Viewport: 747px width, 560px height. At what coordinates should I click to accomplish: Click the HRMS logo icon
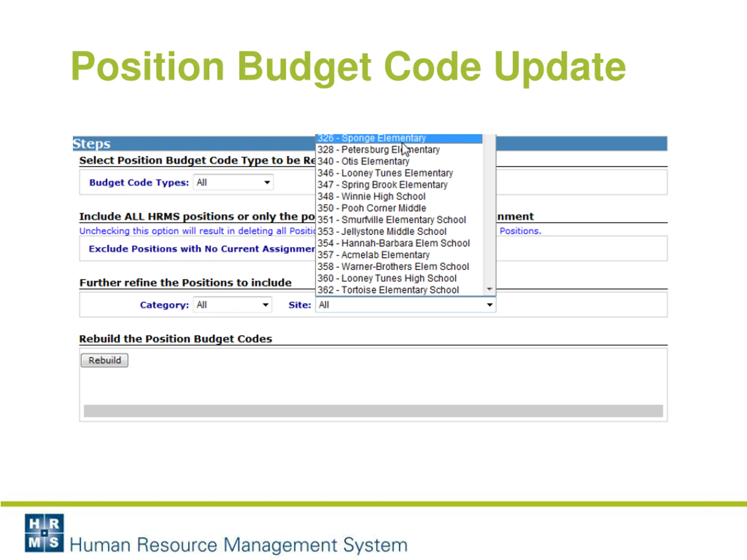coord(44,533)
